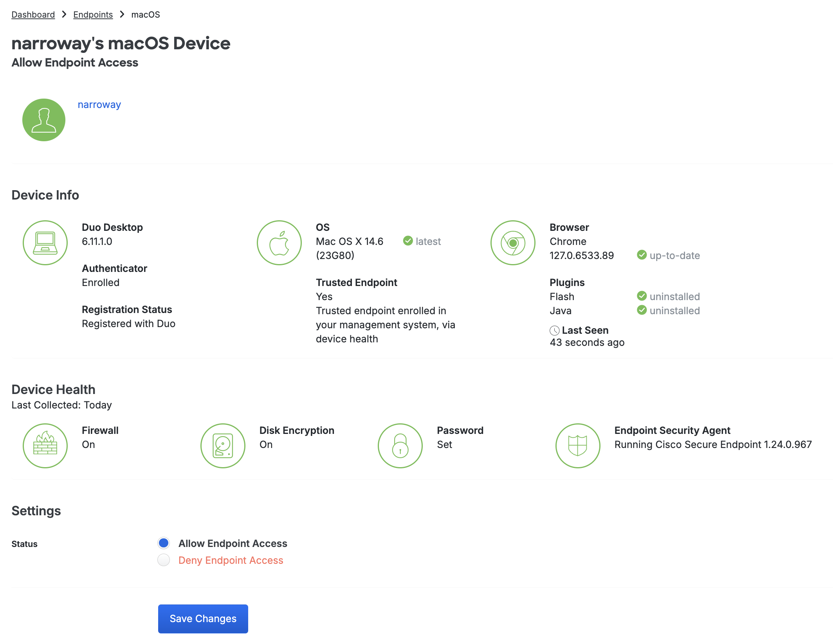The image size is (833, 644).
Task: Click the Java plugin name
Action: (x=561, y=311)
